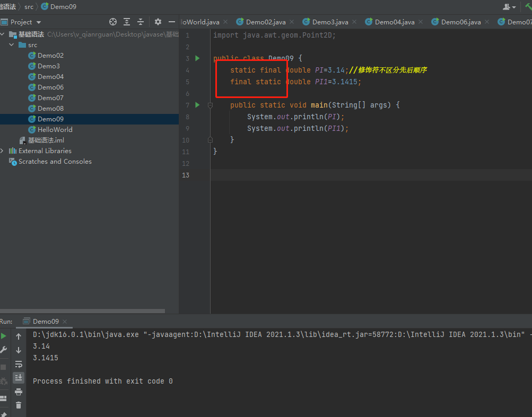Screen dimensions: 532x417
Task: Click the Demo09 breadcrumb in navigation bar
Action: click(x=59, y=7)
